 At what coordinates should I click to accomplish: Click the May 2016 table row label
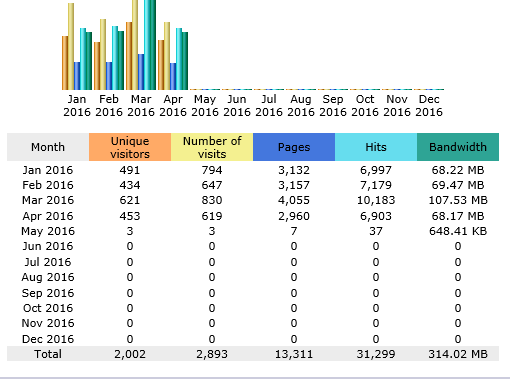pyautogui.click(x=48, y=231)
